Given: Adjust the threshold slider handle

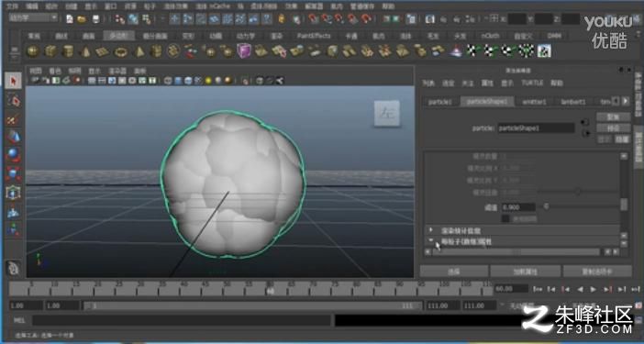Looking at the screenshot, I should (546, 206).
